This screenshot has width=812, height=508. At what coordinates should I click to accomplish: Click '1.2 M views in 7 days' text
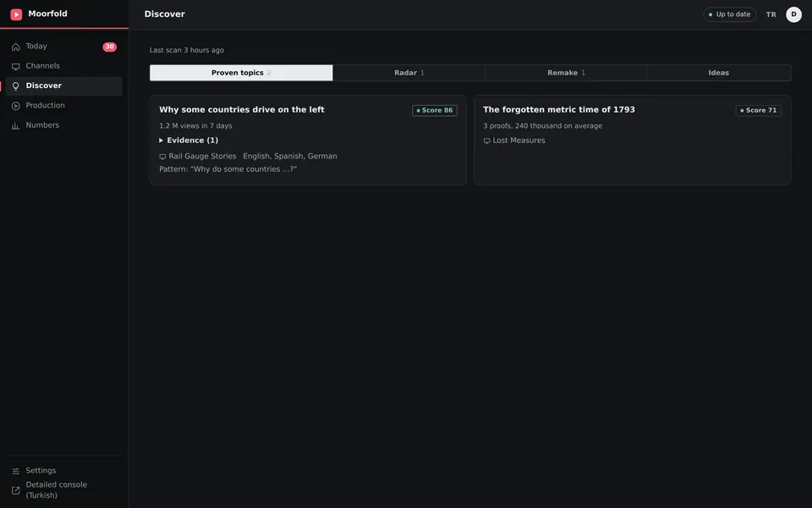(195, 126)
